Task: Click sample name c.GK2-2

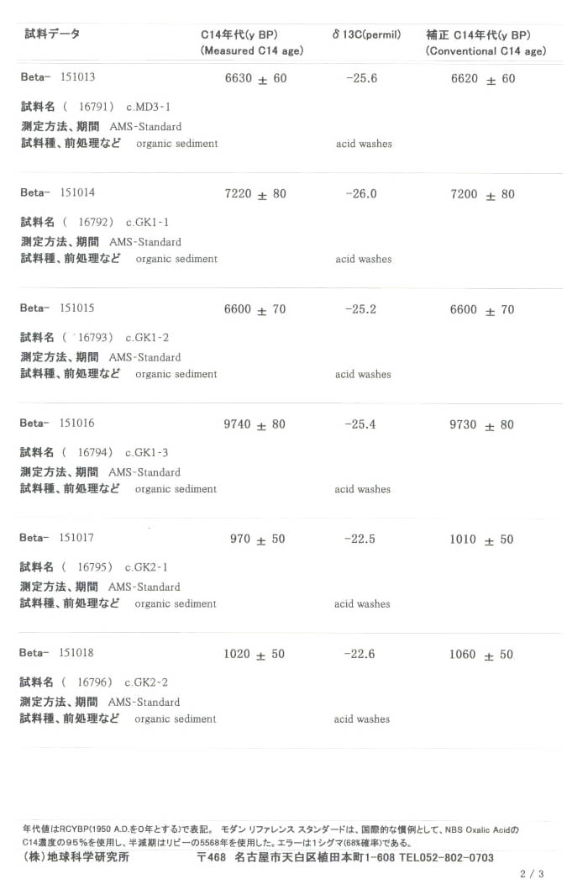Action: tap(146, 682)
